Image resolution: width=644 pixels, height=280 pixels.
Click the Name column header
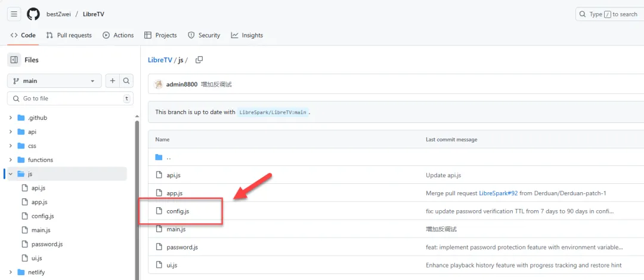click(162, 140)
